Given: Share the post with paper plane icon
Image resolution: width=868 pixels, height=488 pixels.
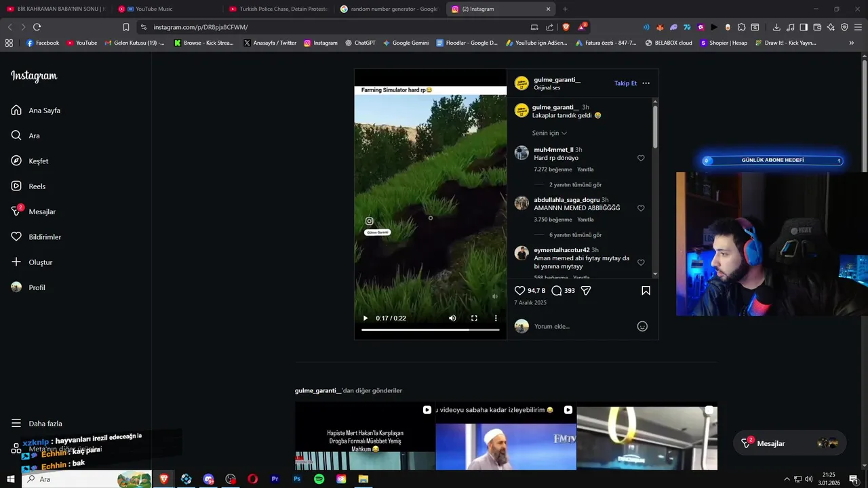Looking at the screenshot, I should [586, 290].
